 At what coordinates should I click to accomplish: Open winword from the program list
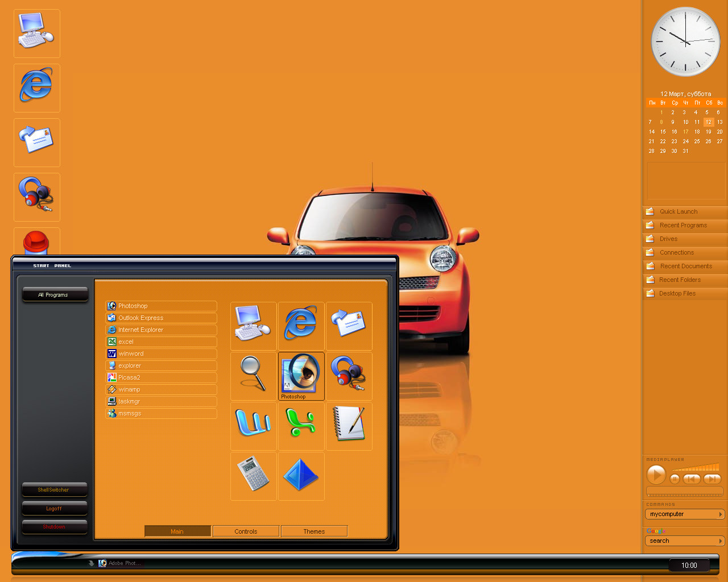point(161,354)
